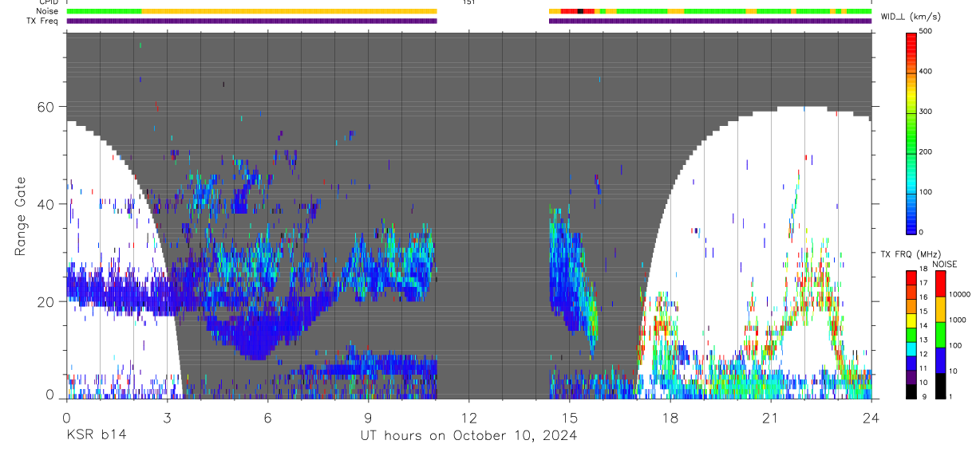Click the red top of the WID colorbar
The image size is (980, 452).
(x=911, y=44)
